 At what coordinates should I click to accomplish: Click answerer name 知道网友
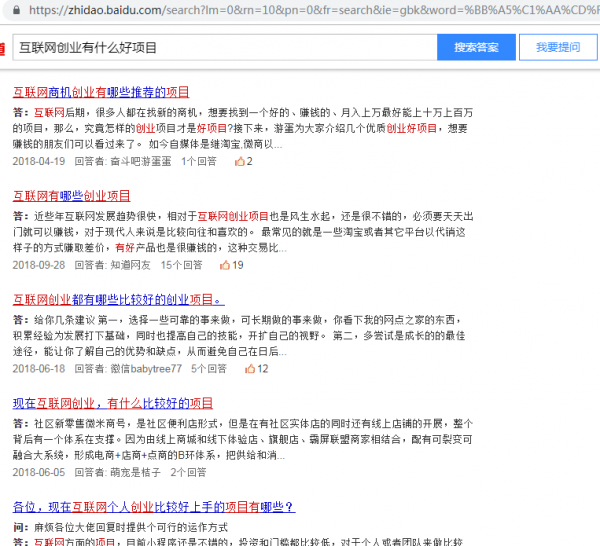point(130,265)
